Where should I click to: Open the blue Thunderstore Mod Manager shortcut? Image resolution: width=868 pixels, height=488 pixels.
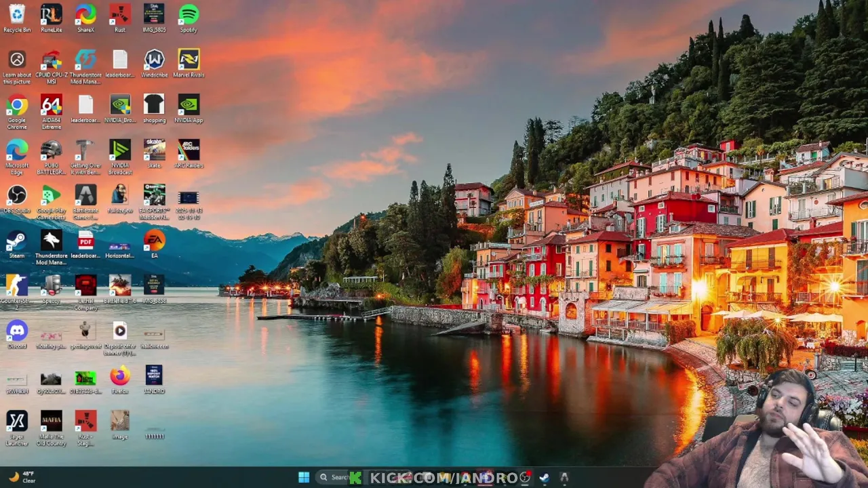pos(85,66)
